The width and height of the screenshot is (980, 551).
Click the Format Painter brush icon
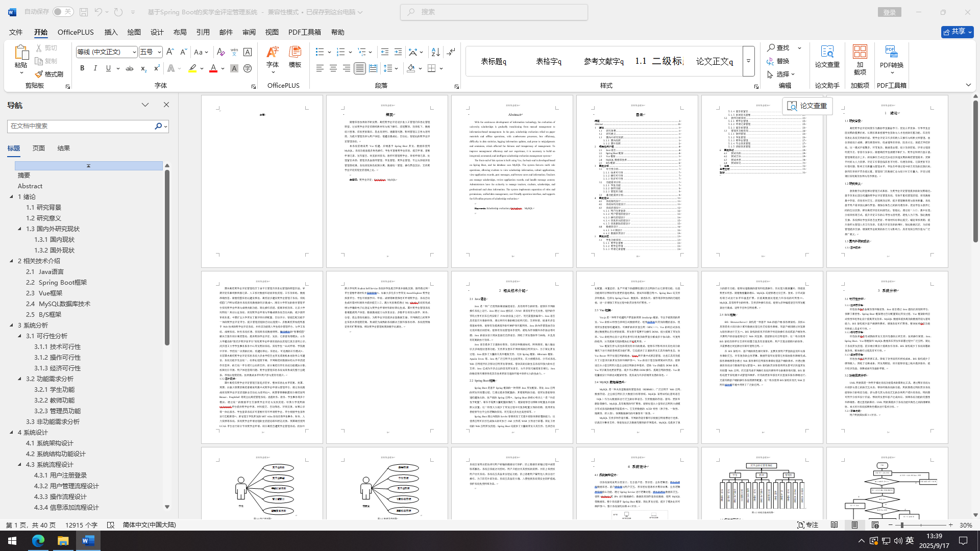pyautogui.click(x=39, y=74)
